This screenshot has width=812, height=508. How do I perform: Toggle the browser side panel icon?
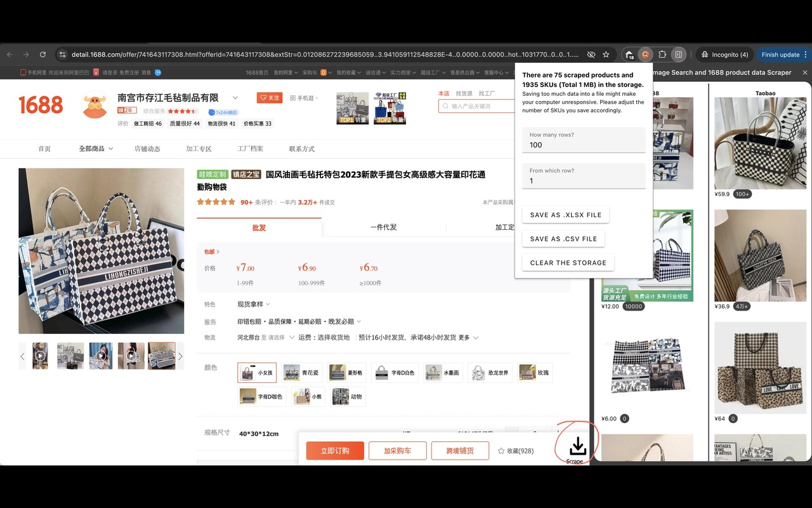679,55
